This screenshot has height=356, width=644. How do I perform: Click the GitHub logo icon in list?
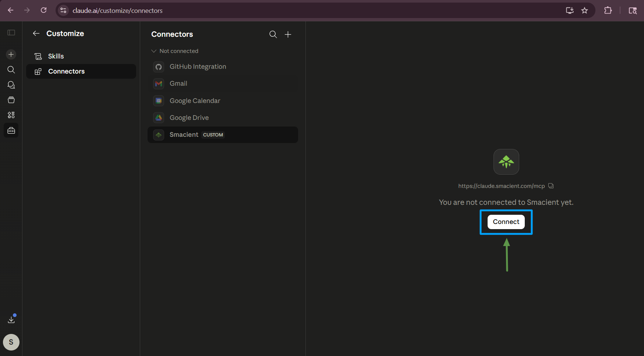coord(159,67)
